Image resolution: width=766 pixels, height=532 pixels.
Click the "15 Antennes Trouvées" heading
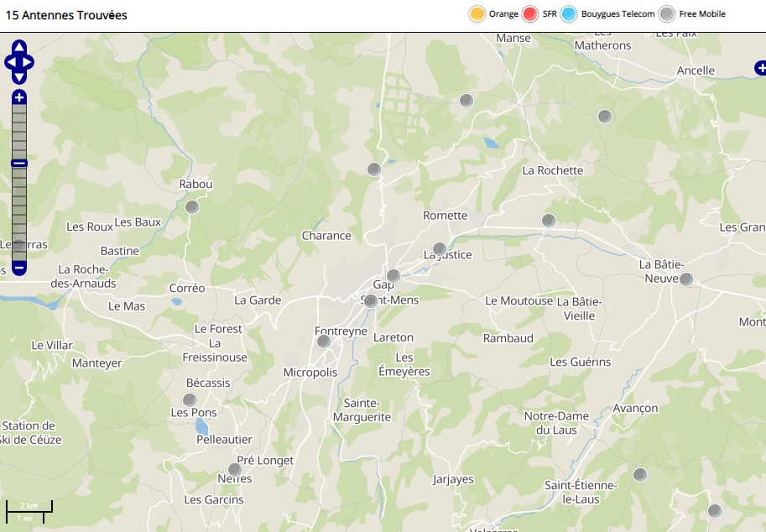(x=65, y=15)
